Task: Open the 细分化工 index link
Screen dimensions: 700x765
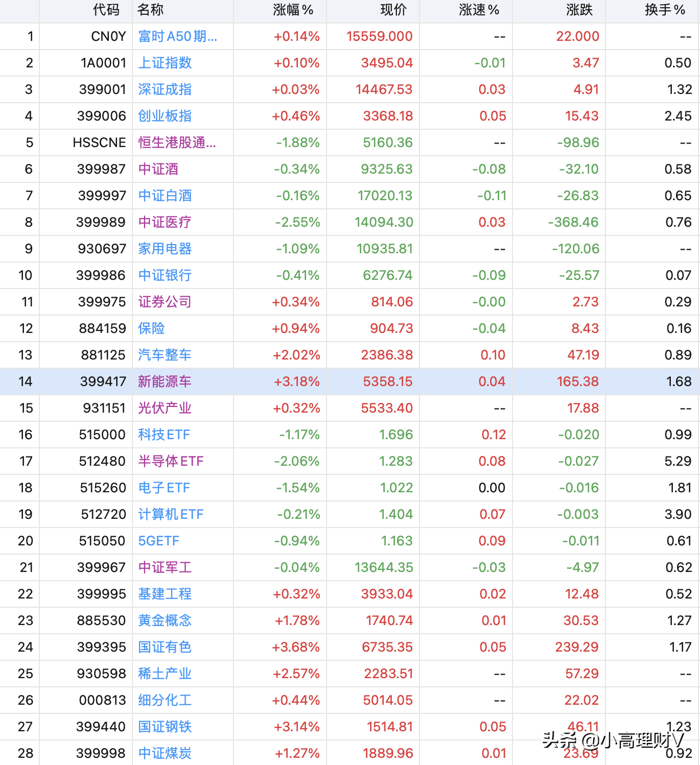Action: pyautogui.click(x=165, y=700)
